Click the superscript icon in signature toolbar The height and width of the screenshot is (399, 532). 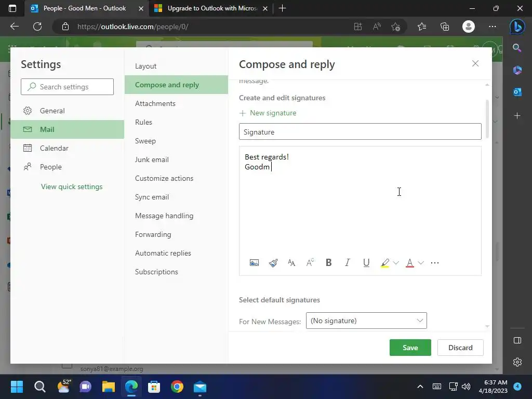(310, 263)
